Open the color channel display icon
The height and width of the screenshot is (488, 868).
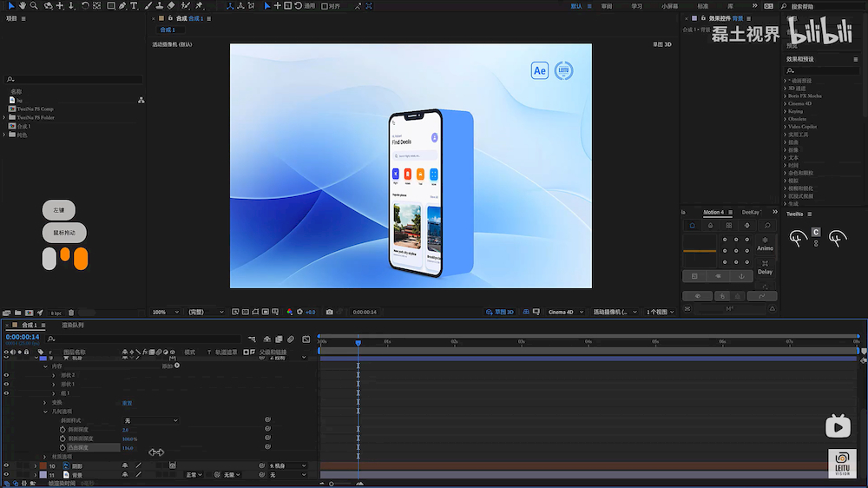(x=290, y=312)
